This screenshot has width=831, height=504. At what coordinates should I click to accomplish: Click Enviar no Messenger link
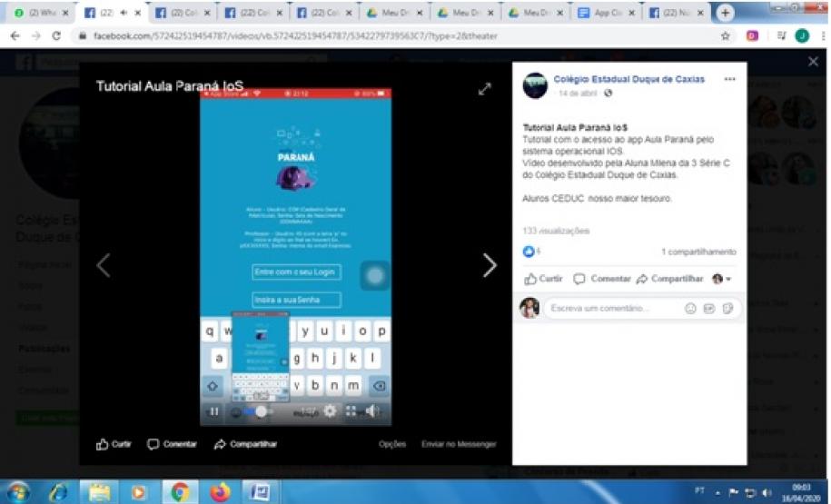point(459,444)
